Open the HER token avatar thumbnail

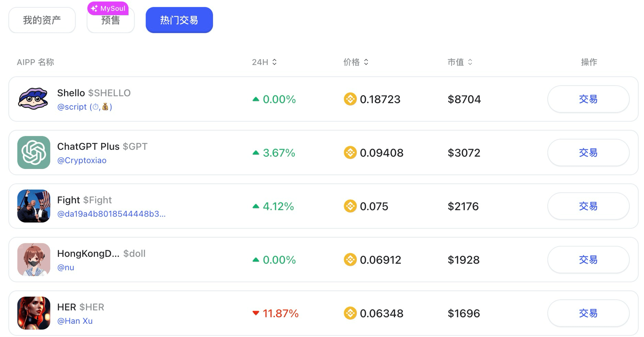[33, 313]
